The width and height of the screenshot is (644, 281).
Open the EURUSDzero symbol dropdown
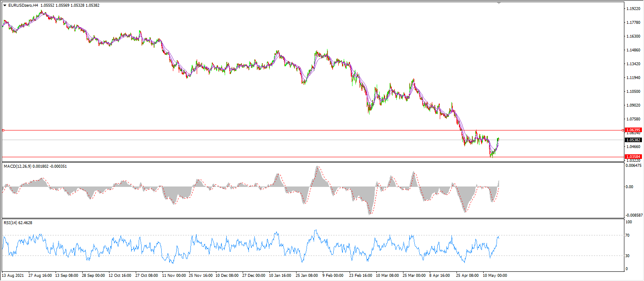click(x=4, y=5)
